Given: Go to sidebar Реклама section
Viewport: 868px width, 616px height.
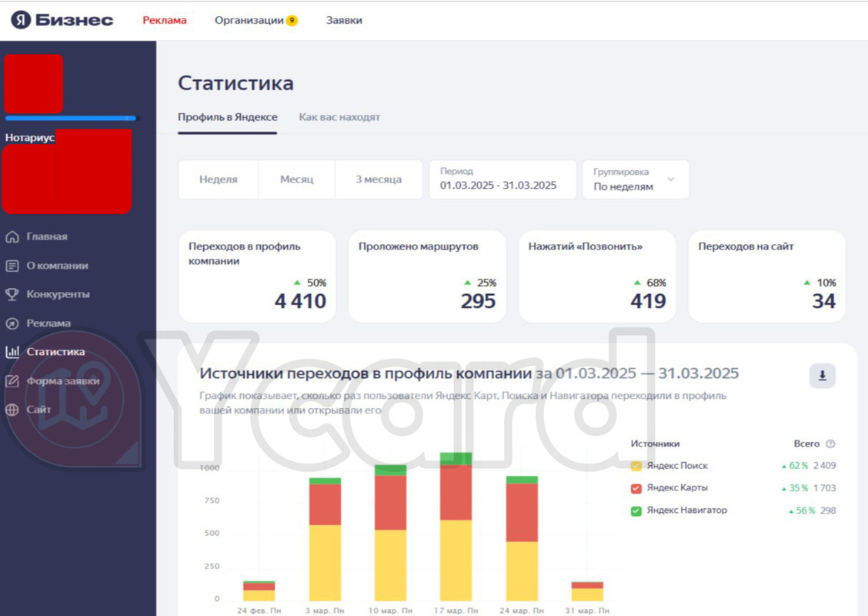Looking at the screenshot, I should pos(48,323).
